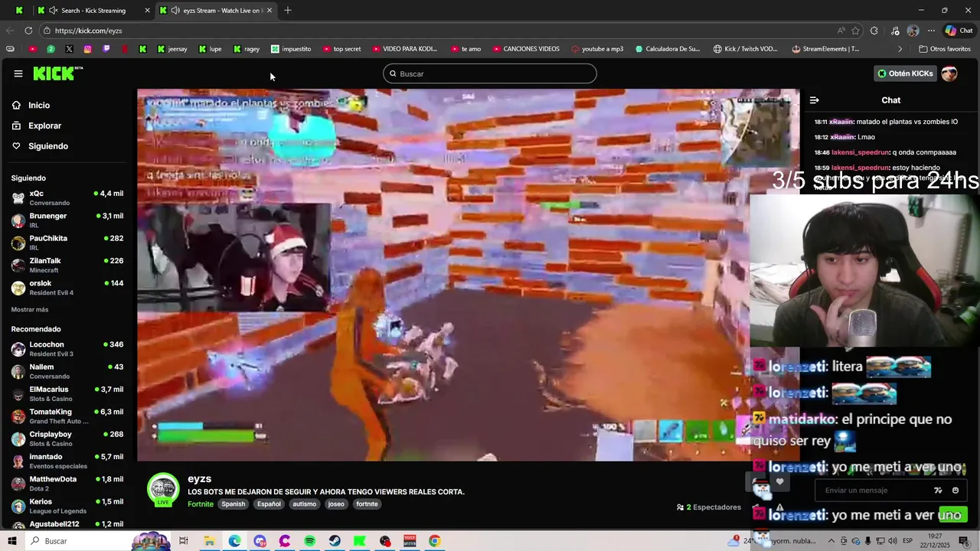The height and width of the screenshot is (551, 980).
Task: Open the Fortnite category link
Action: (201, 504)
